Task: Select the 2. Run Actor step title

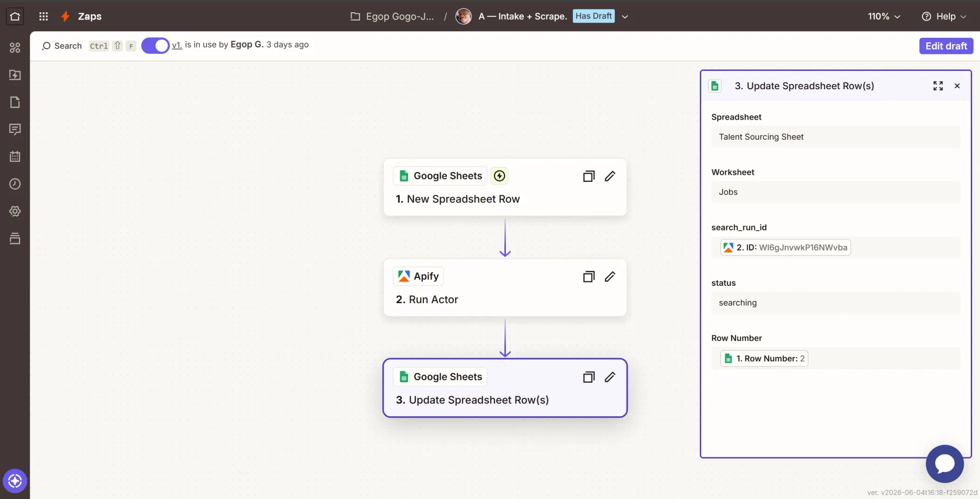Action: pos(427,299)
